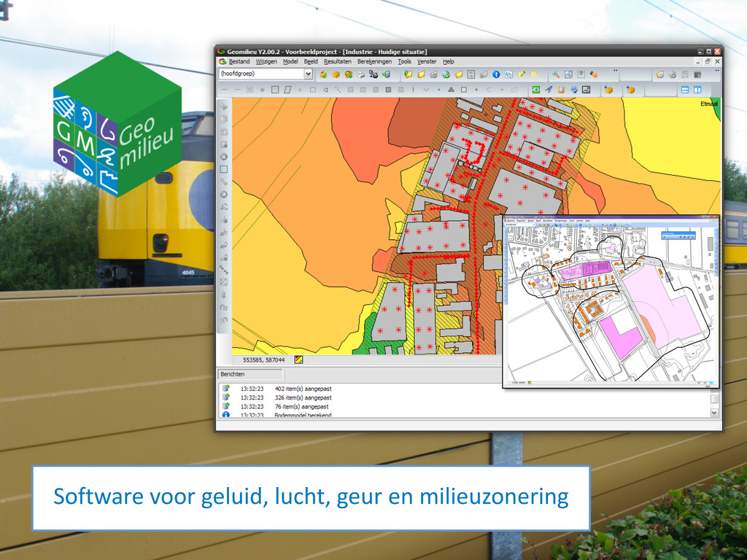Click the messages scrollbar down arrow
747x560 pixels.
coord(714,413)
